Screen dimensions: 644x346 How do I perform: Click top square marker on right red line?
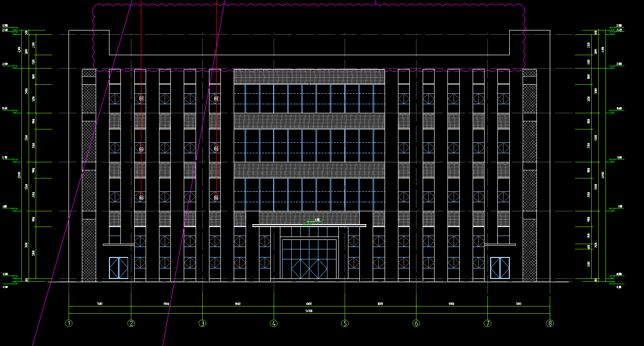216,99
